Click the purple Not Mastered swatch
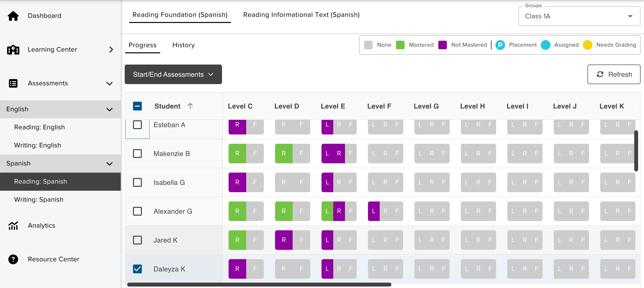Screen dimensions: 644x288 click(x=442, y=45)
